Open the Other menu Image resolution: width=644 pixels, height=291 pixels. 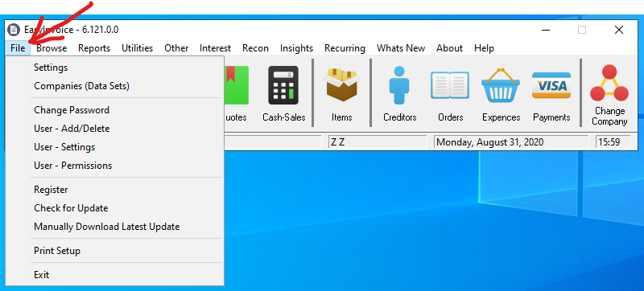tap(176, 48)
